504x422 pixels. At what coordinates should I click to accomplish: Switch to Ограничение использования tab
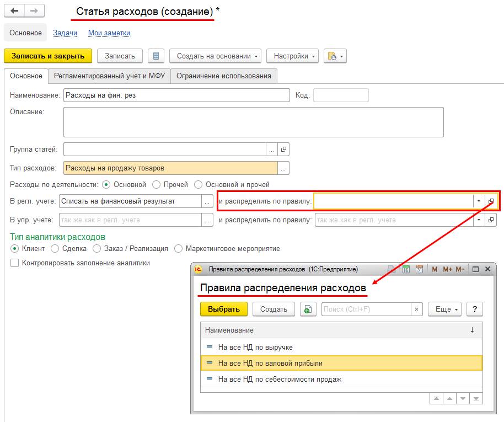click(224, 76)
